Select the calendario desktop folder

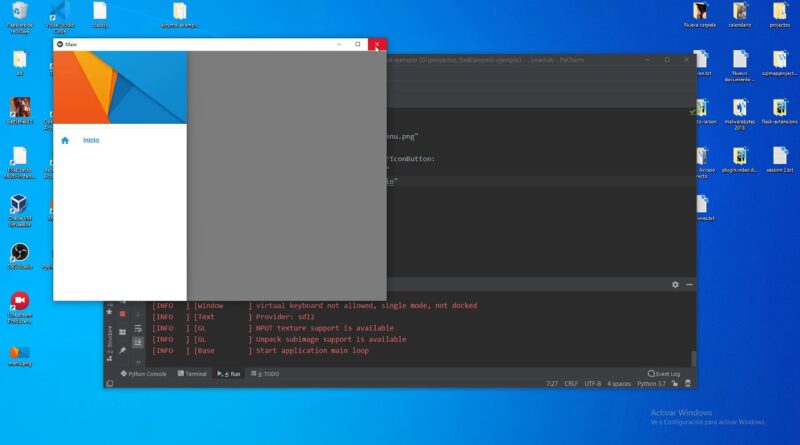(x=740, y=15)
